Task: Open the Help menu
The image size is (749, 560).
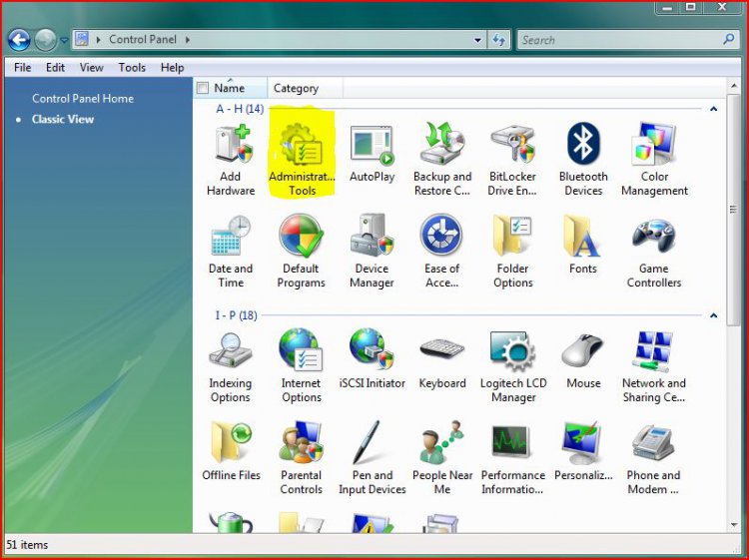Action: click(x=172, y=67)
